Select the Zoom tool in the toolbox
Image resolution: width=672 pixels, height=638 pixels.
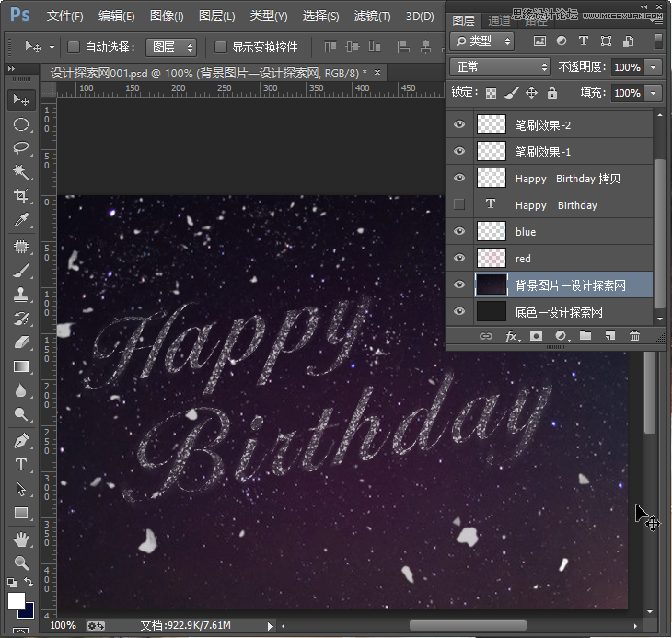coord(20,563)
